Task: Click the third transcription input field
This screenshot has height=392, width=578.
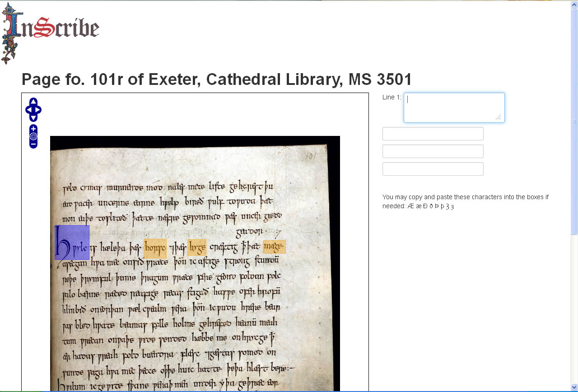Action: click(x=433, y=151)
